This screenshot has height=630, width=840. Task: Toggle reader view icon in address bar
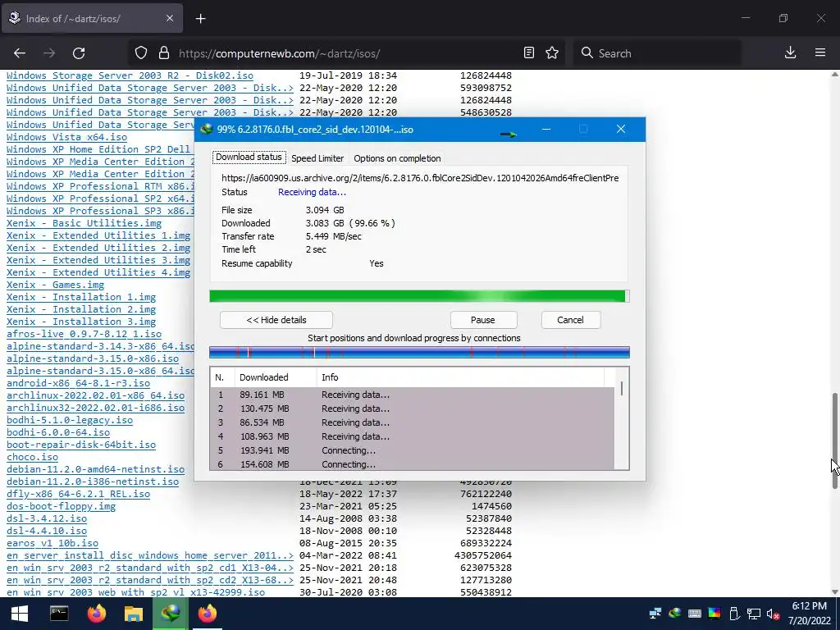click(529, 53)
